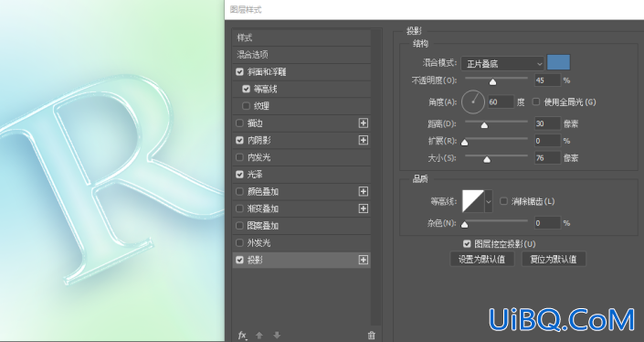Uncheck the 斜面和浮雕 checkbox
Screen dimensions: 644x342
point(240,72)
